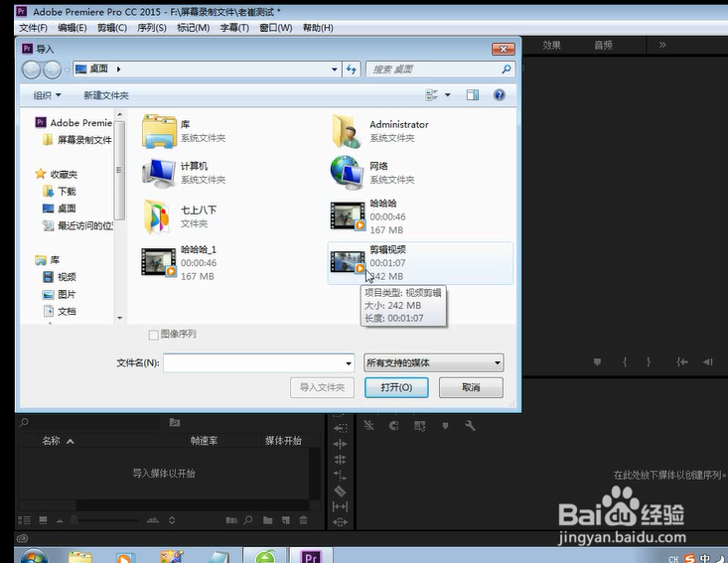Toggle timeline Snap magnet
The width and height of the screenshot is (728, 563).
[x=393, y=426]
